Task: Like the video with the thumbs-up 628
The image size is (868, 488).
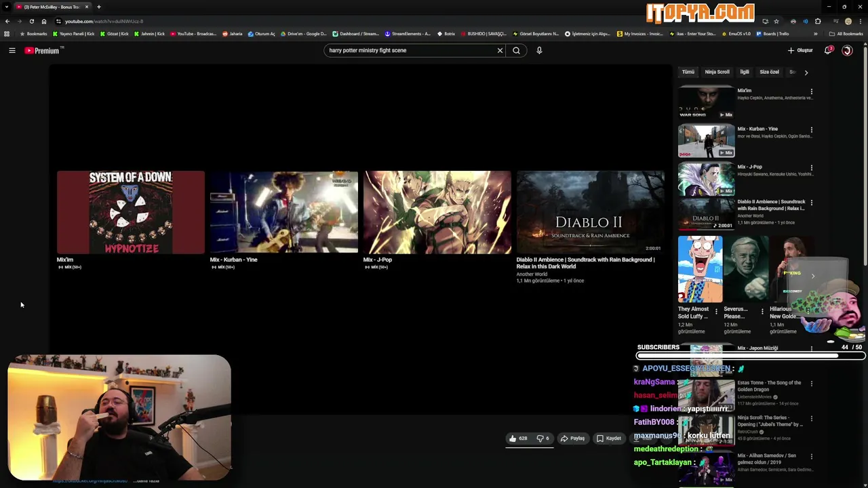Action: click(x=518, y=439)
